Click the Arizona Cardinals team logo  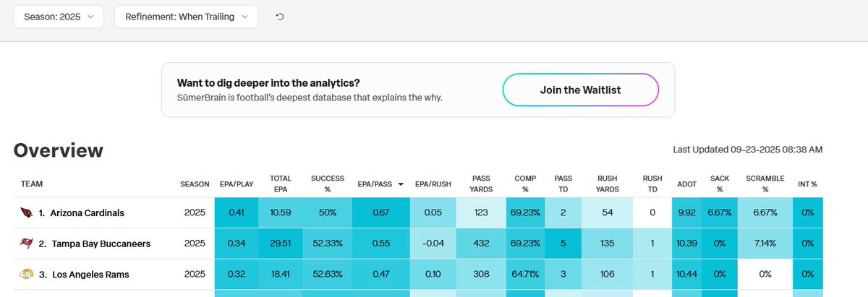[x=27, y=213]
